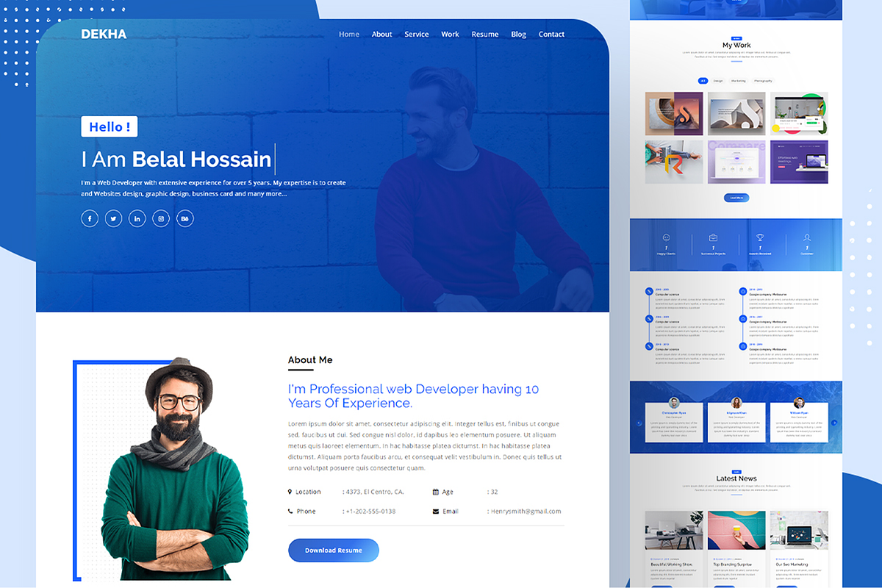Click the Age calendar icon

point(436,492)
